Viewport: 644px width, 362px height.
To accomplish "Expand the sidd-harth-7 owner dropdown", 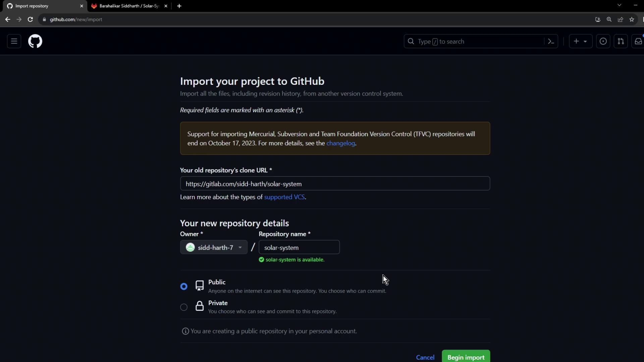I will click(214, 247).
